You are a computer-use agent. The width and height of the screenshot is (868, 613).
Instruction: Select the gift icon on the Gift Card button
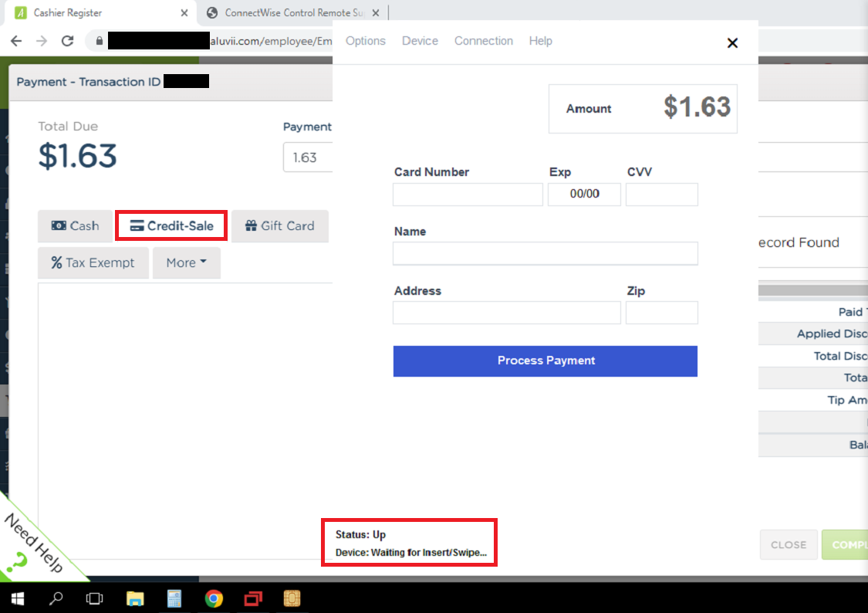251,225
